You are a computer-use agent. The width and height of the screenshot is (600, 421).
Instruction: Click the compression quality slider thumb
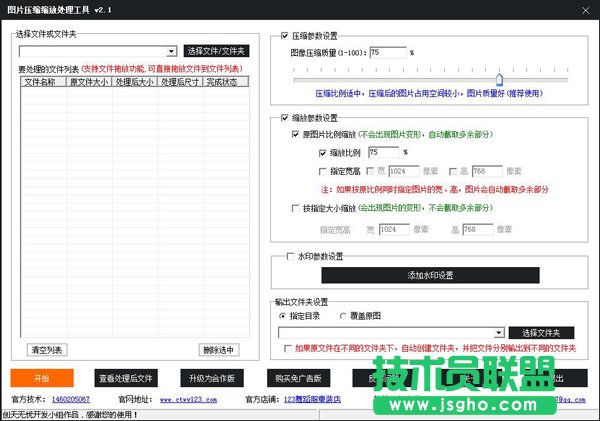coord(499,80)
